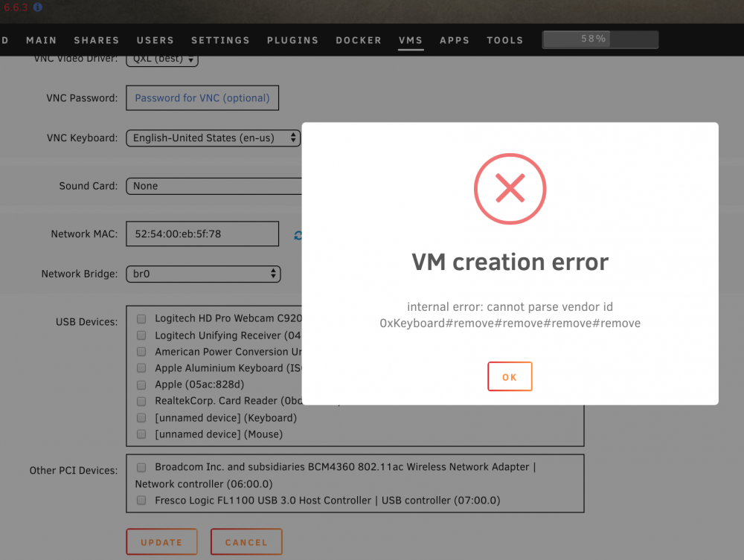Open the APPS tab

click(x=454, y=40)
